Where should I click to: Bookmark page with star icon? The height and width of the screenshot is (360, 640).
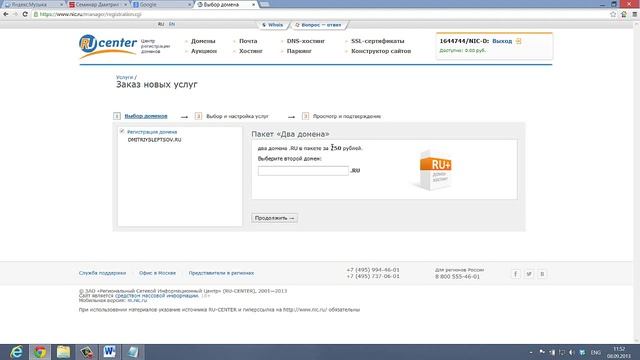pyautogui.click(x=613, y=14)
